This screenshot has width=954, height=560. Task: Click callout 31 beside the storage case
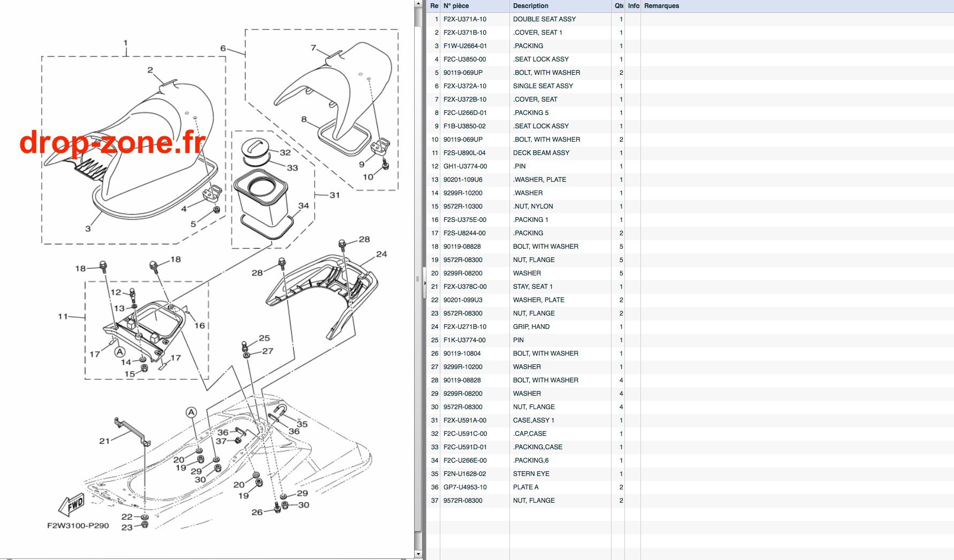pos(334,195)
